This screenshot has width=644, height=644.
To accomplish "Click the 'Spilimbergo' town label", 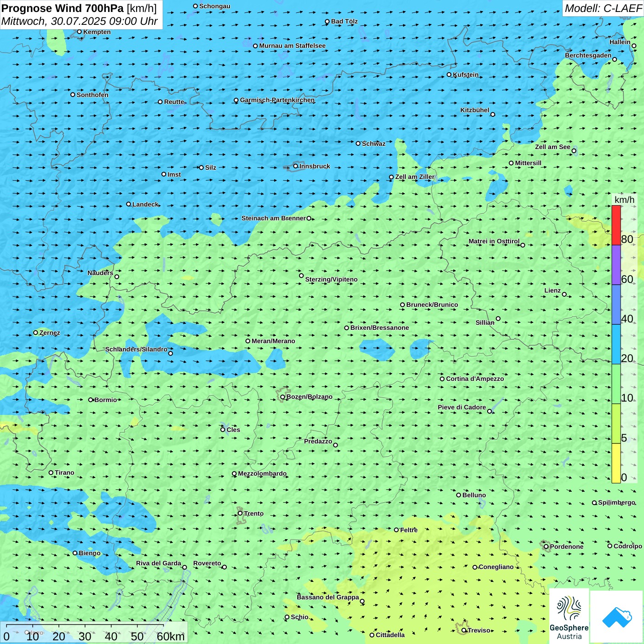I will pos(616,502).
